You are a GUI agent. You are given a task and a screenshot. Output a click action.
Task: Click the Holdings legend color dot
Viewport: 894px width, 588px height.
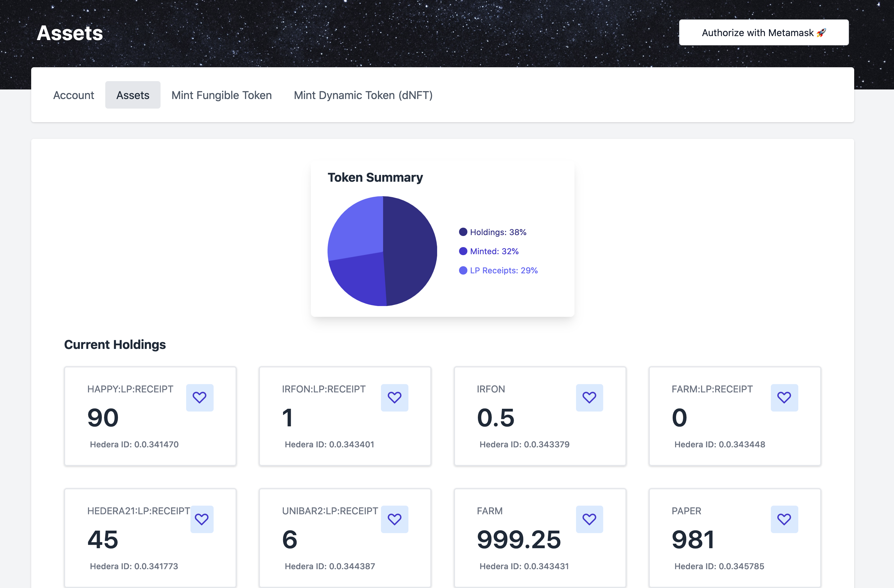point(463,232)
